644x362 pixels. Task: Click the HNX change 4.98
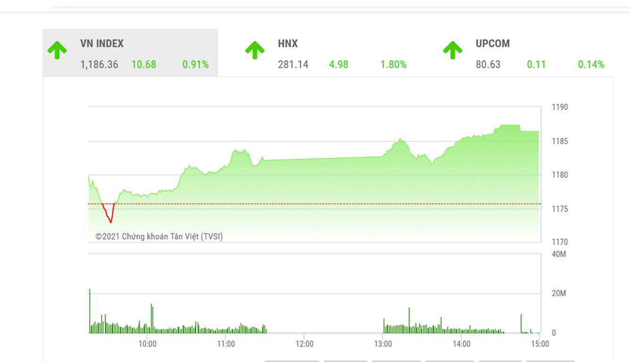339,65
